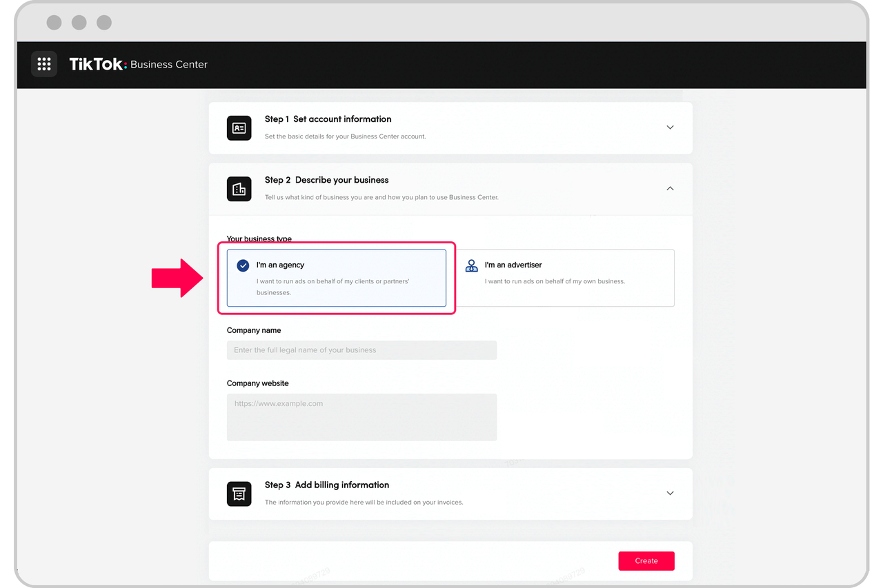Click the red arrow pointing to agency

pyautogui.click(x=177, y=278)
